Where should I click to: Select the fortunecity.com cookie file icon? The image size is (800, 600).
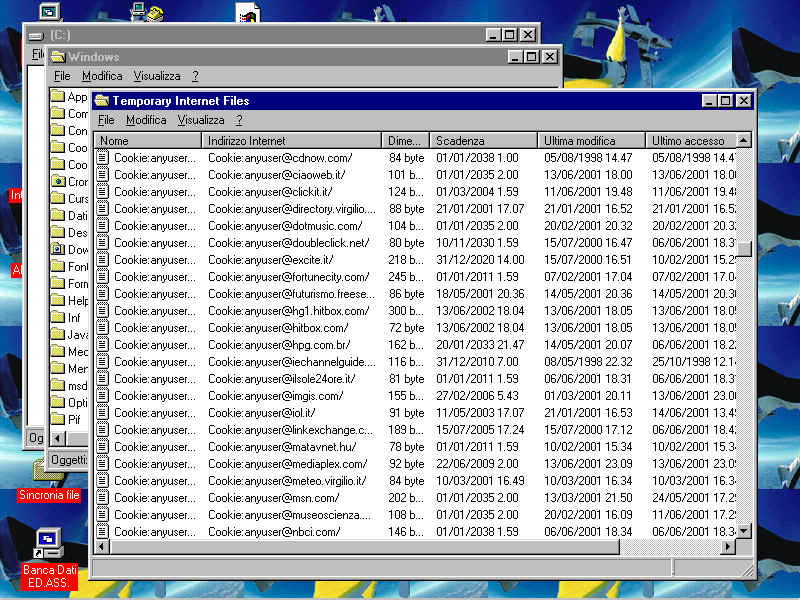(x=103, y=277)
